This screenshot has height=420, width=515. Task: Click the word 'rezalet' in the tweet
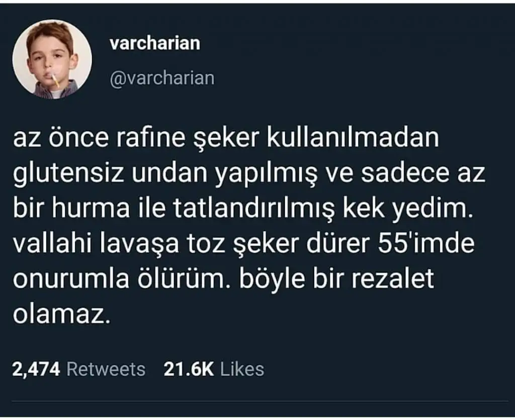[393, 279]
